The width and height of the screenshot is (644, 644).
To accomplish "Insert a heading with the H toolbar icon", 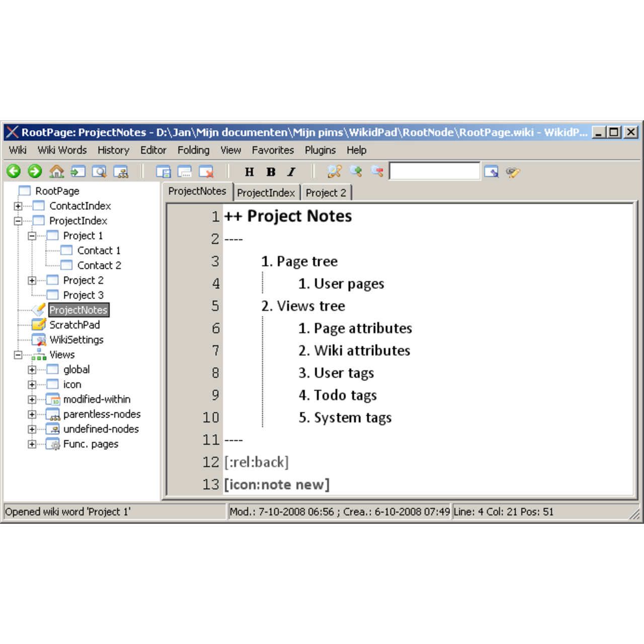I will point(249,172).
